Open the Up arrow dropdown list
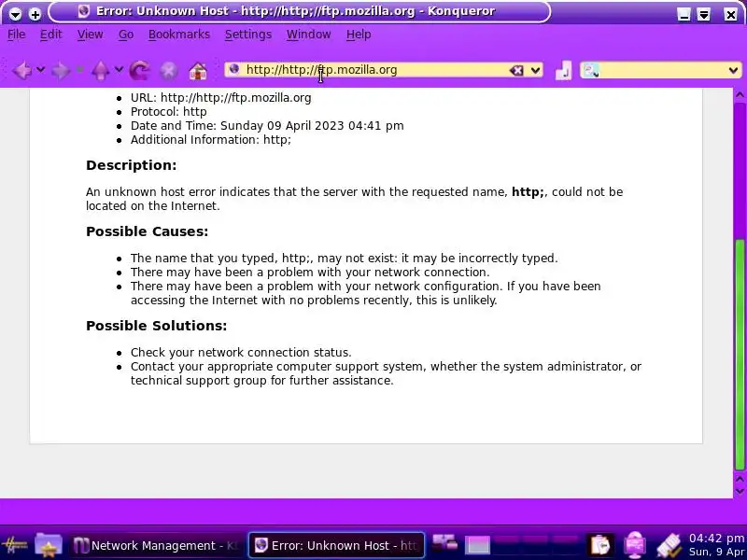The width and height of the screenshot is (747, 560). point(120,70)
